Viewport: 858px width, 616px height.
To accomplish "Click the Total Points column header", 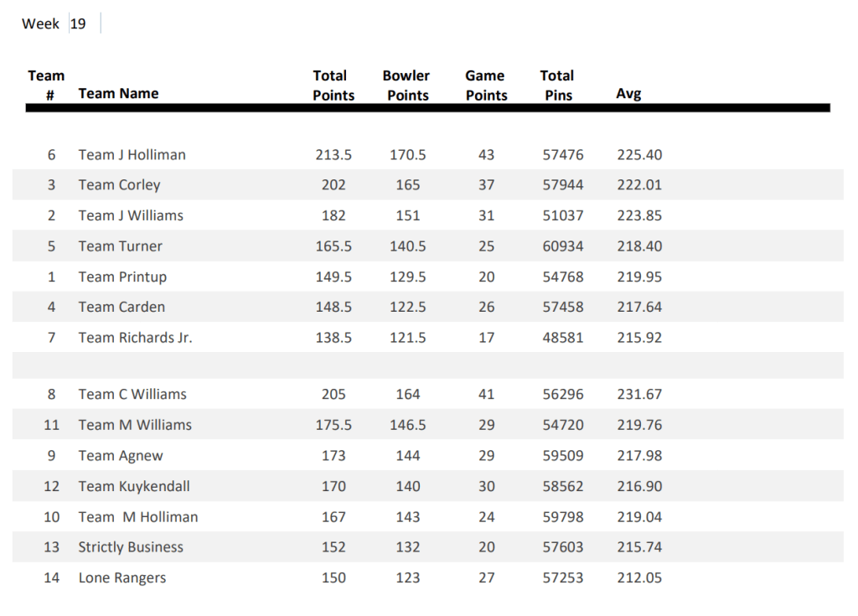I will 333,85.
